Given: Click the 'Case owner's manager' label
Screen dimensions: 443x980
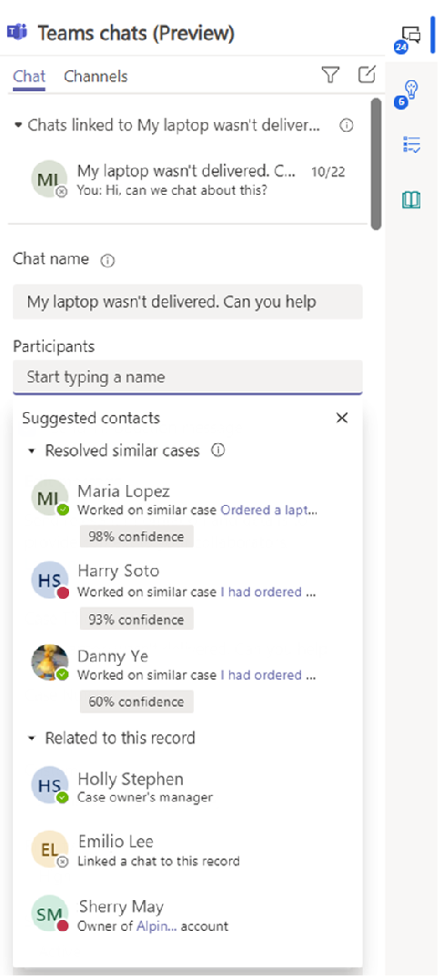Looking at the screenshot, I should pyautogui.click(x=145, y=797).
